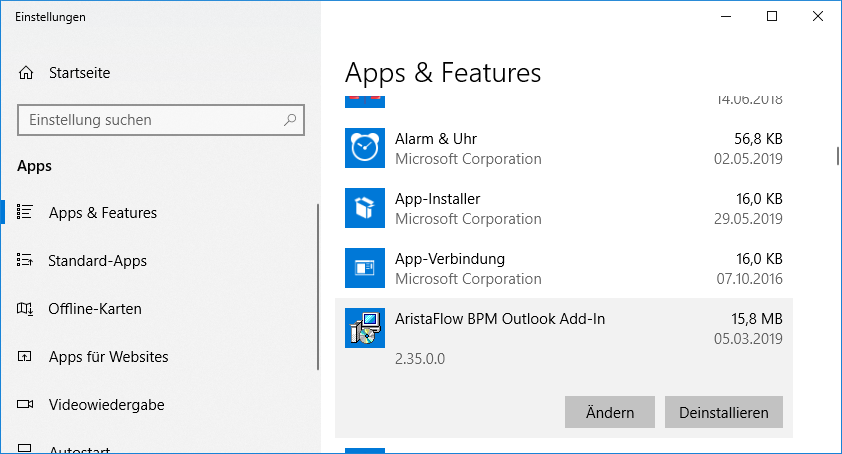Click the Offline-Karten map icon

pyautogui.click(x=25, y=308)
